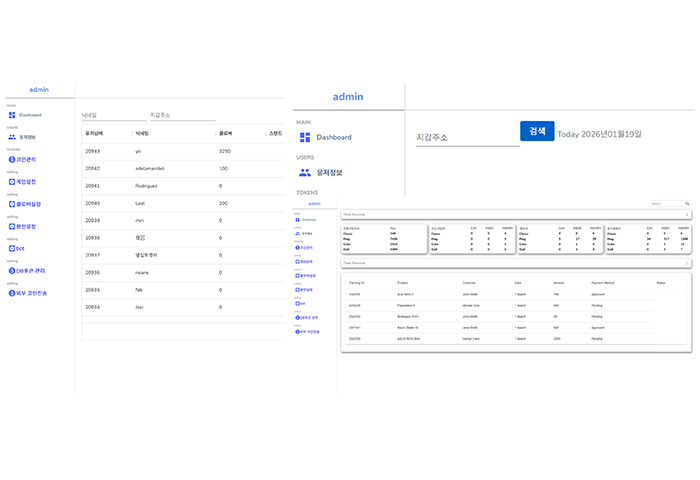Open 코인관리 in the small revenue panel sidebar
Viewport: 700px width, 480px height.
click(x=304, y=247)
